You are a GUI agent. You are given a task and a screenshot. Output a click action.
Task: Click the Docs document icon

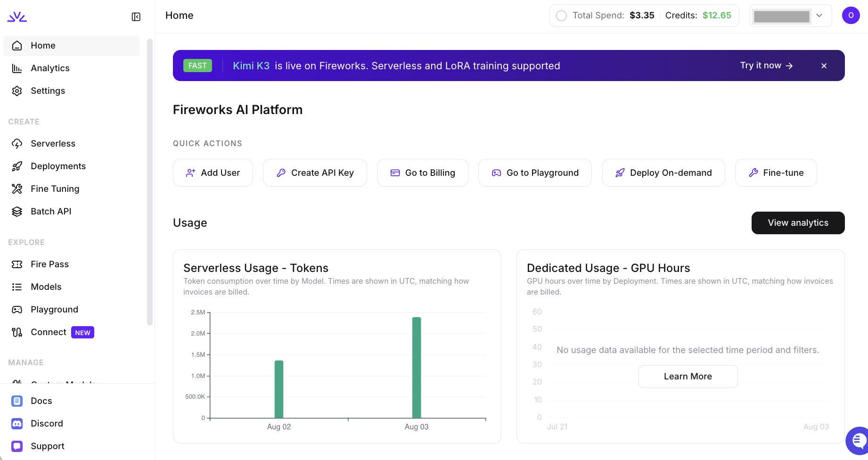pos(17,401)
